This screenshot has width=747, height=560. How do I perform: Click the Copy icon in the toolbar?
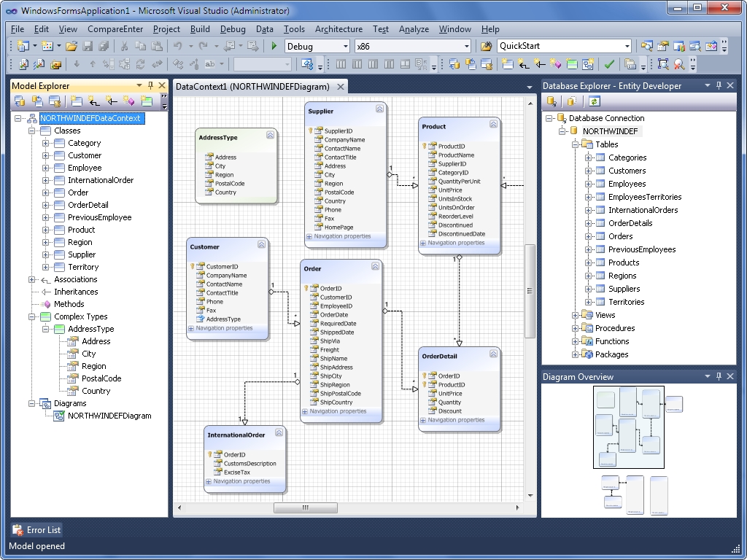click(140, 46)
